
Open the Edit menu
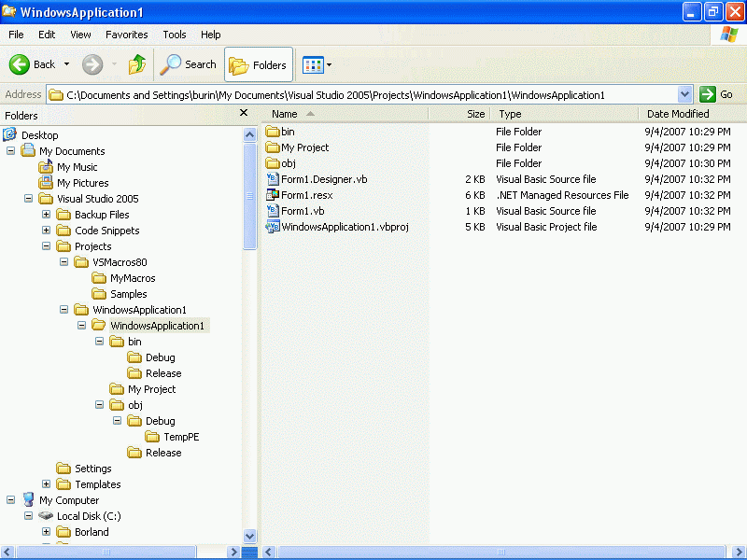[x=47, y=35]
